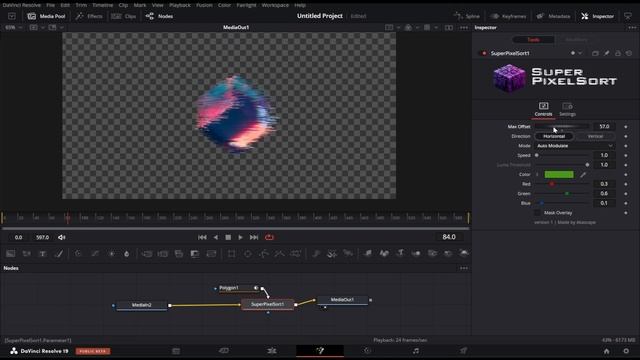Add a Rectangle mask tool

coord(231,253)
